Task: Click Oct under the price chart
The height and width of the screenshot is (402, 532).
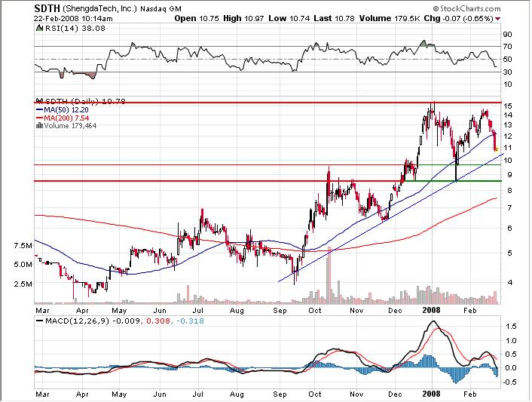Action: point(315,310)
